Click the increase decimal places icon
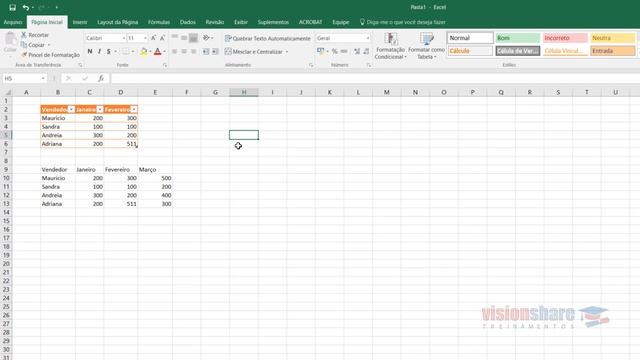Image resolution: width=640 pixels, height=360 pixels. [357, 51]
